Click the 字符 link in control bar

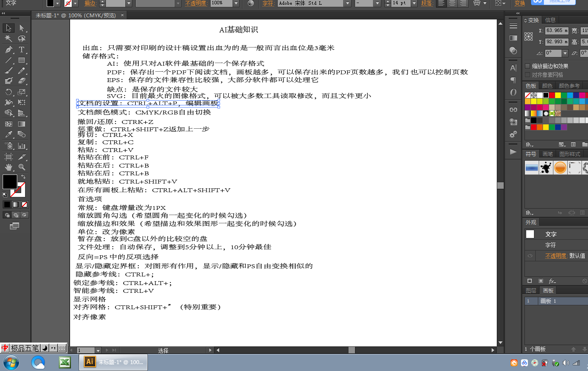click(x=268, y=3)
